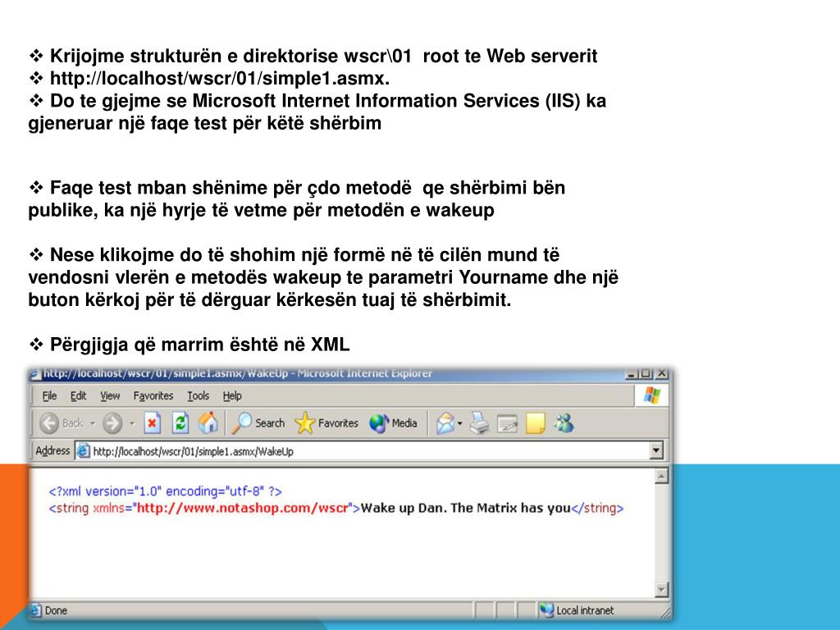Close the Internet Explorer window
Image resolution: width=840 pixels, height=630 pixels.
pos(662,374)
